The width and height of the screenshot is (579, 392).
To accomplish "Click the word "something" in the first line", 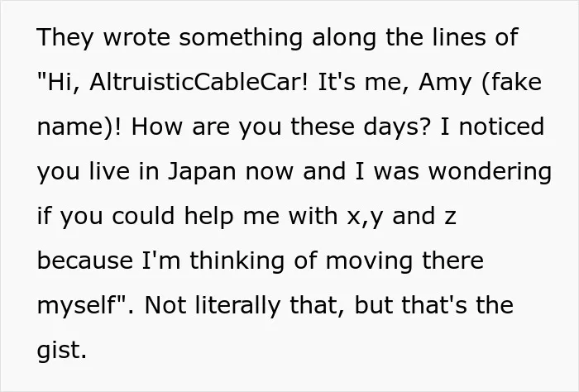I will click(x=241, y=39).
